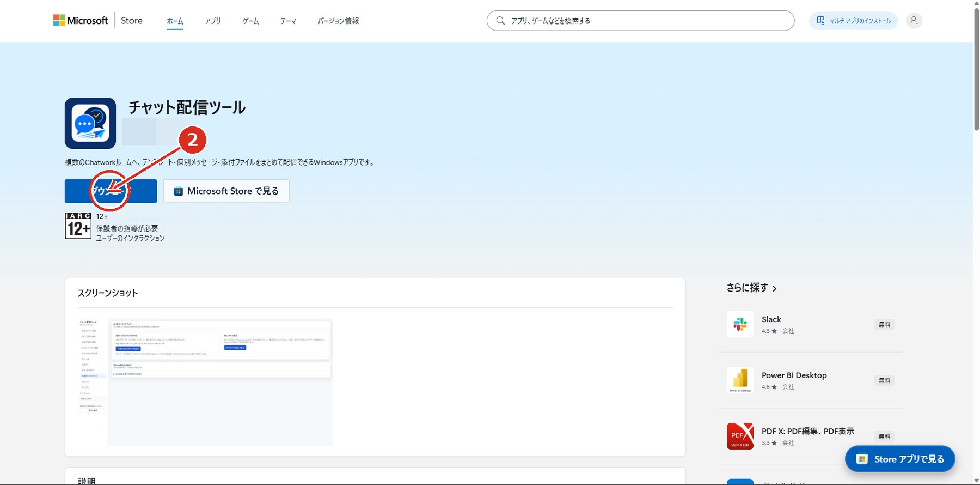
Task: Open the アプリ navigation tab
Action: [x=213, y=21]
